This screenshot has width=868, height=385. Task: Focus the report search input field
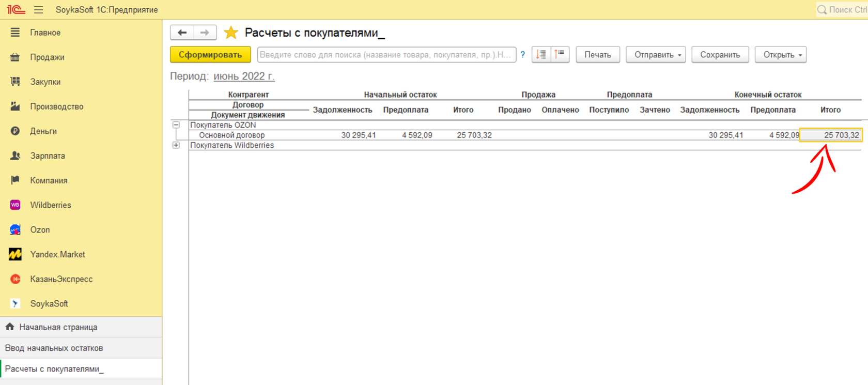pos(386,55)
